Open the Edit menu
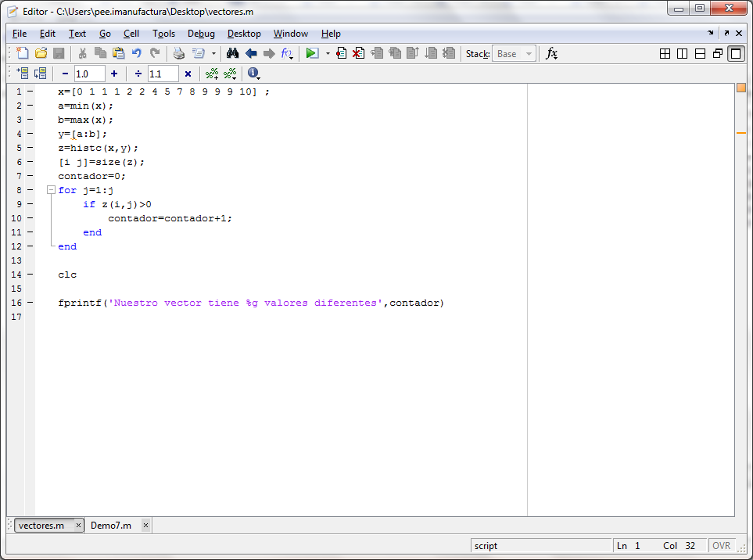The image size is (753, 560). 48,34
